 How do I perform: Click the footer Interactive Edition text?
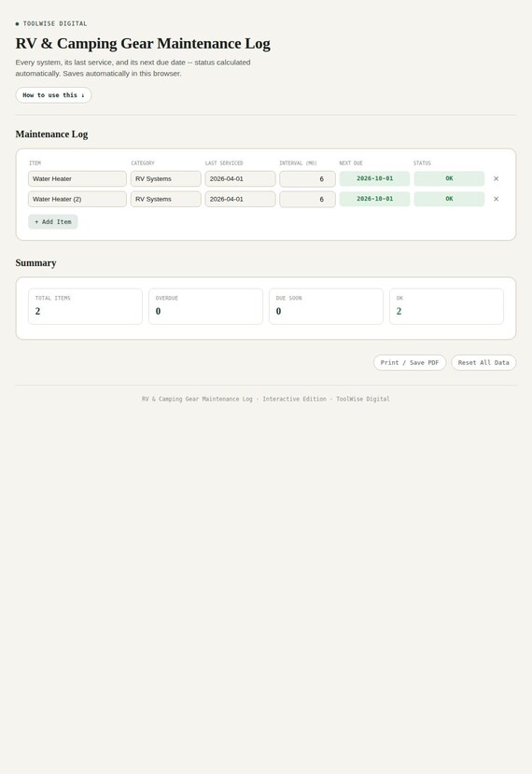[294, 399]
